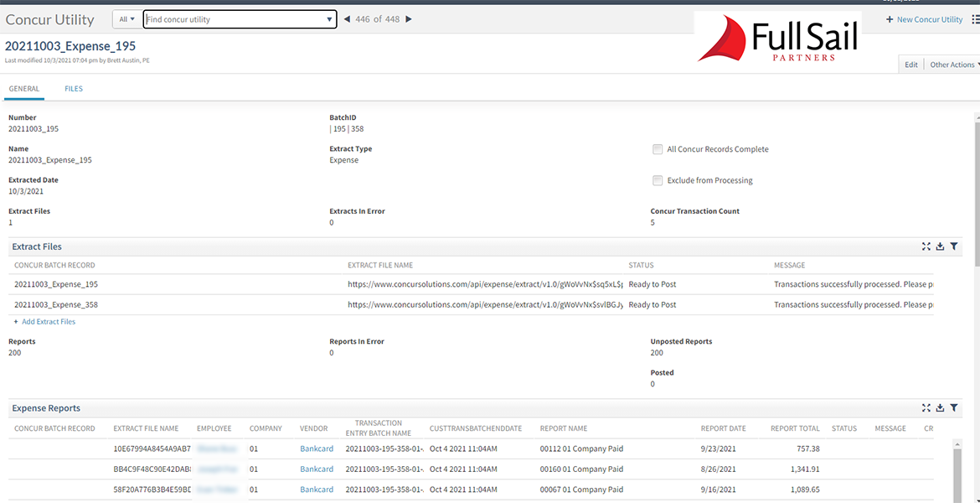Select report name 00160 01 Company Paid

point(581,469)
